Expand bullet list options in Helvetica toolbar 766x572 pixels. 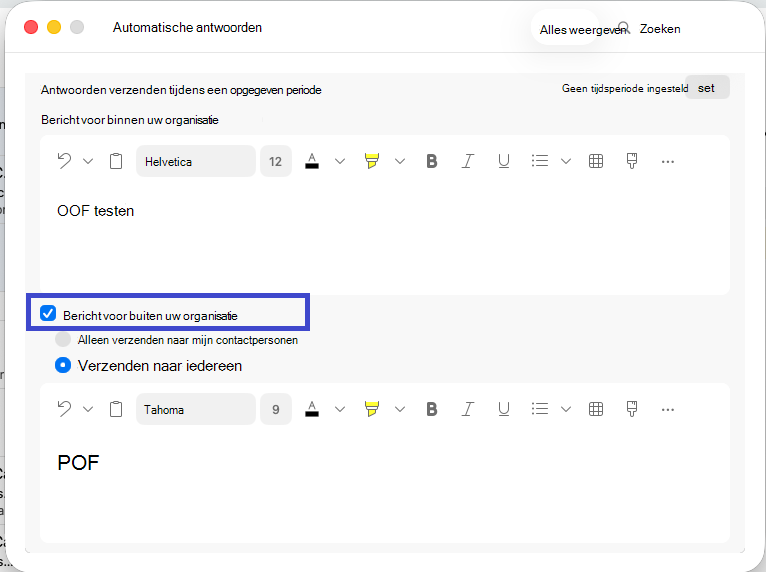pyautogui.click(x=566, y=161)
